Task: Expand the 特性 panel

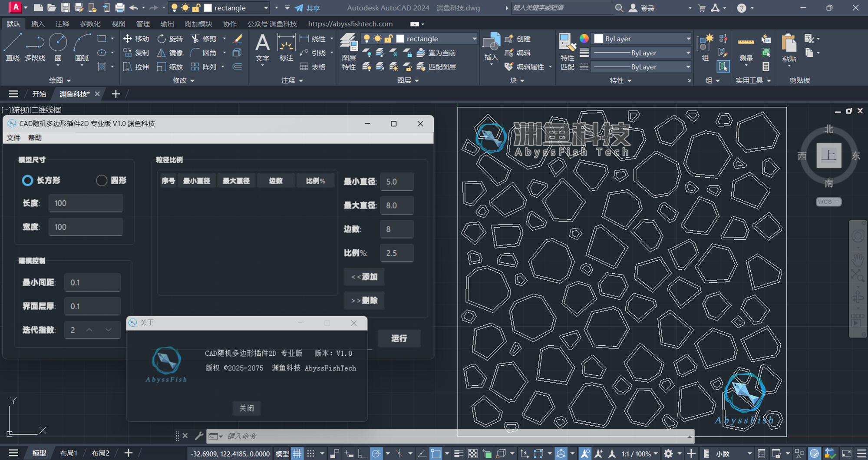Action: point(620,80)
